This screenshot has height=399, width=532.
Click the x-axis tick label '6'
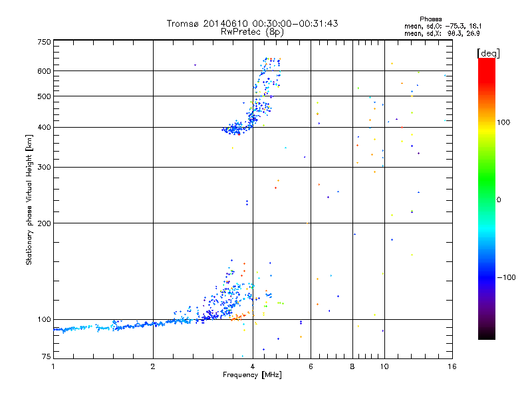[x=311, y=366]
